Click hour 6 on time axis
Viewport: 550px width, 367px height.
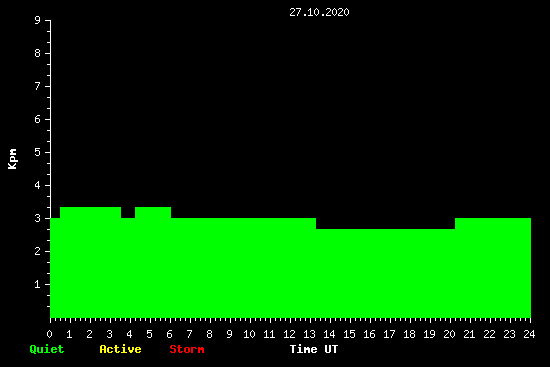(x=169, y=334)
